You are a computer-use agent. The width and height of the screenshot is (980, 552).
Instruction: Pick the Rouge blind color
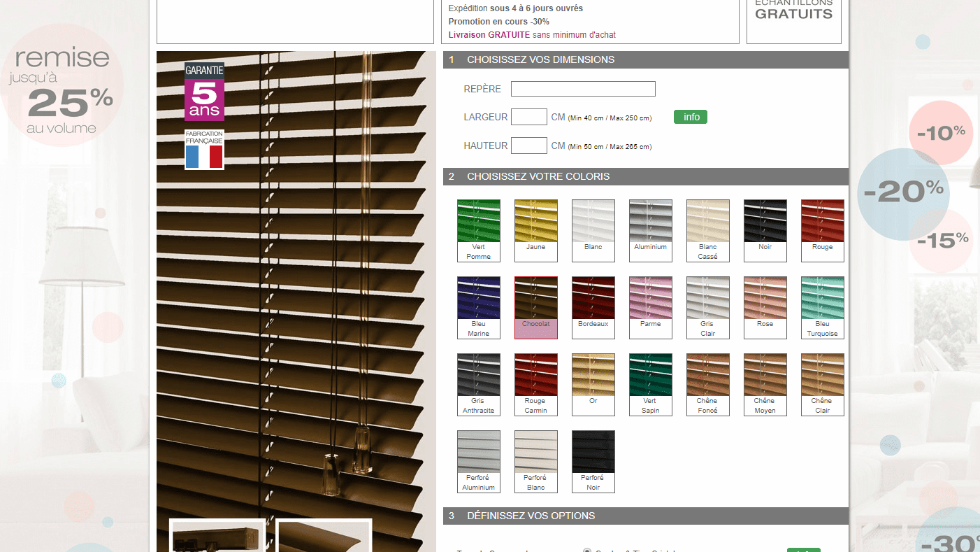click(823, 231)
